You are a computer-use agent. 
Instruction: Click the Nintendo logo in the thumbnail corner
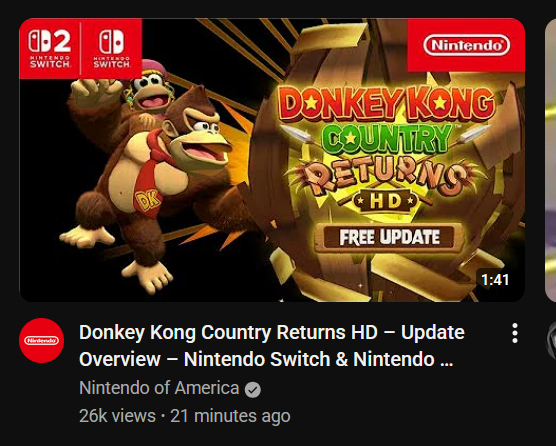pyautogui.click(x=466, y=45)
